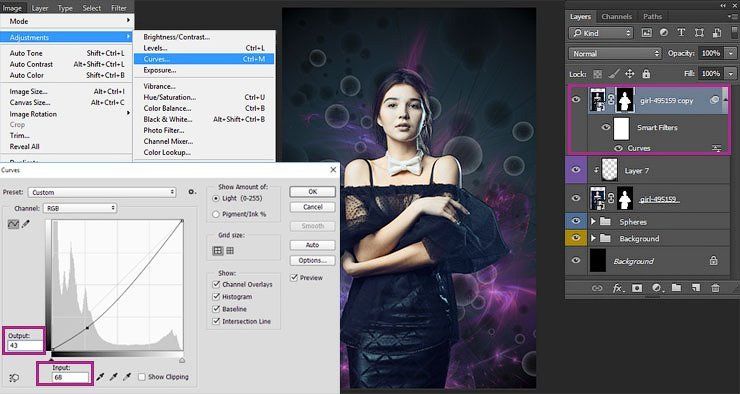Switch to the Paths tab
The height and width of the screenshot is (394, 740).
click(x=652, y=16)
